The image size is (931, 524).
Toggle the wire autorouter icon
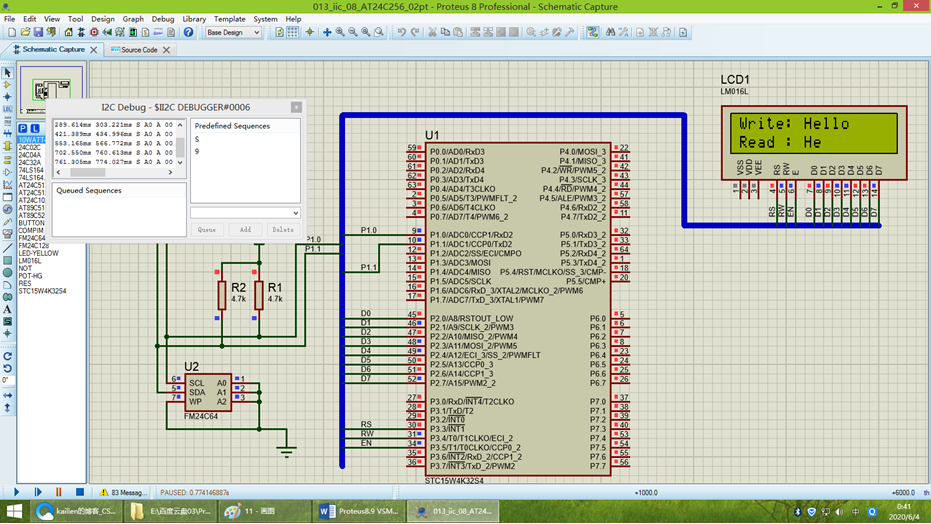pos(593,33)
